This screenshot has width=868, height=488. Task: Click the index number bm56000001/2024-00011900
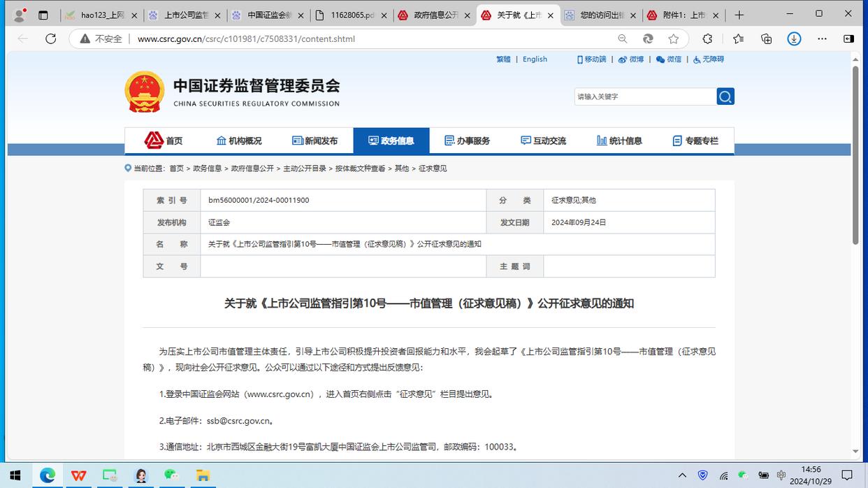(259, 201)
